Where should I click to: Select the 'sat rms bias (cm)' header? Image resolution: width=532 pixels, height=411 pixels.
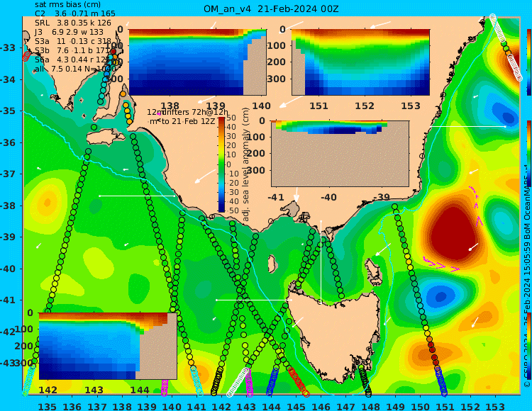(x=68, y=5)
